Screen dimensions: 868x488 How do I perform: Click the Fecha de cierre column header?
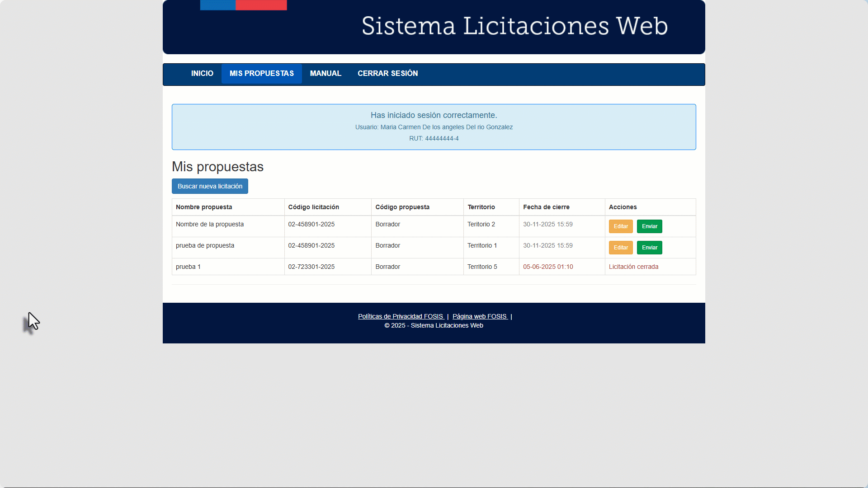pos(546,207)
